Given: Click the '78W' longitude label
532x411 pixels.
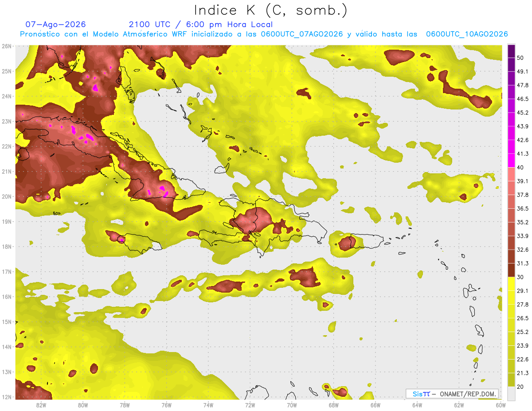Looking at the screenshot, I should coord(125,405).
